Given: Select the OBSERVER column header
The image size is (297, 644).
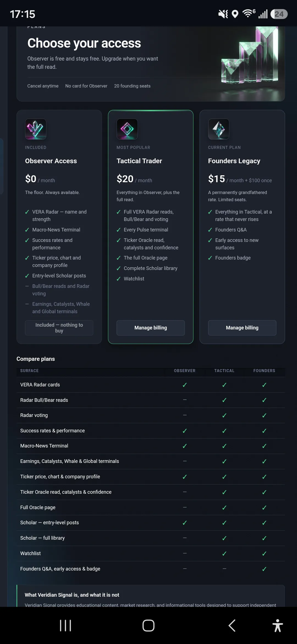Looking at the screenshot, I should coord(185,371).
